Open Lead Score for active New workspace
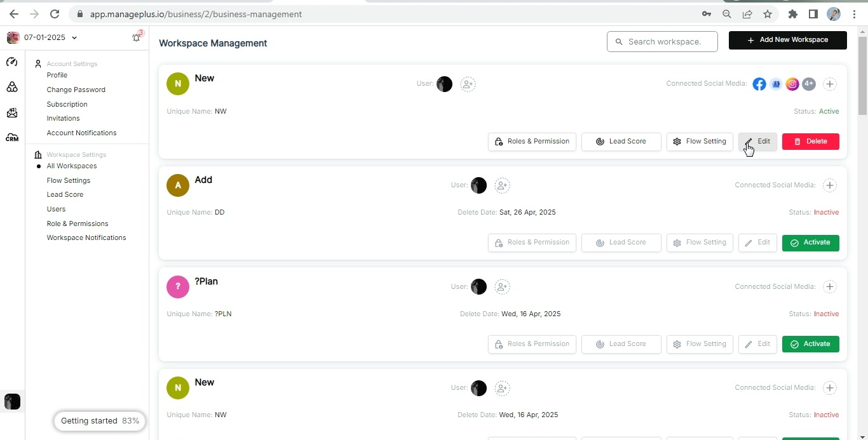 click(x=621, y=142)
